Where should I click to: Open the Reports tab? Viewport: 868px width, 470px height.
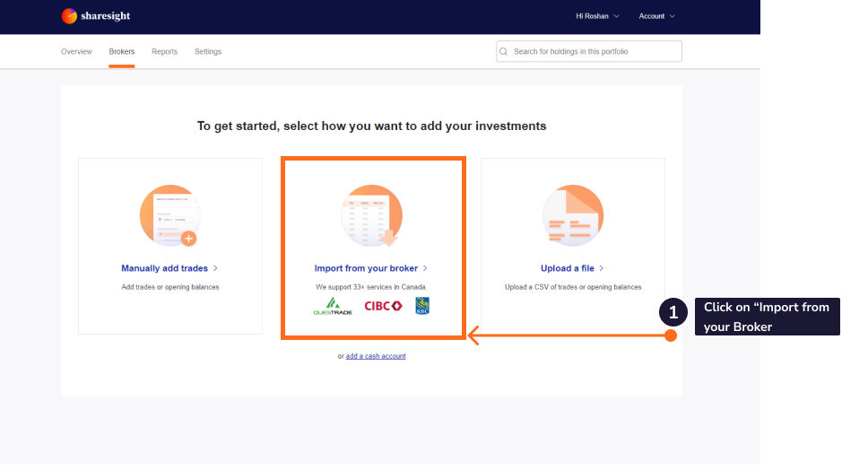[x=164, y=51]
